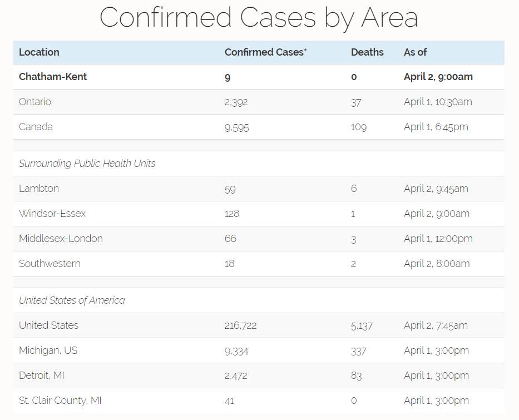Click United States confirmed cases 216,722

tap(240, 325)
